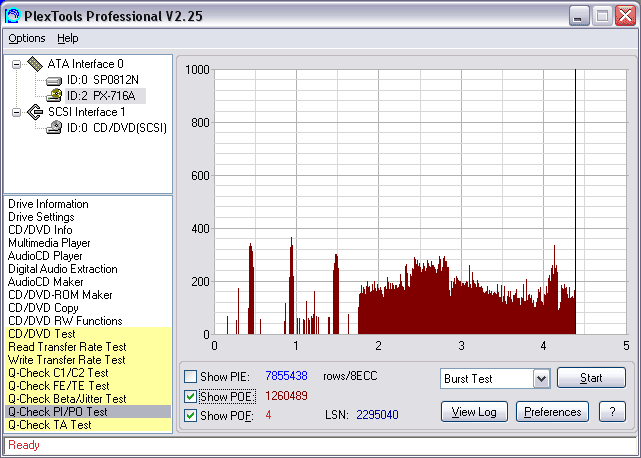Open the Help menu
The height and width of the screenshot is (458, 641).
[67, 38]
